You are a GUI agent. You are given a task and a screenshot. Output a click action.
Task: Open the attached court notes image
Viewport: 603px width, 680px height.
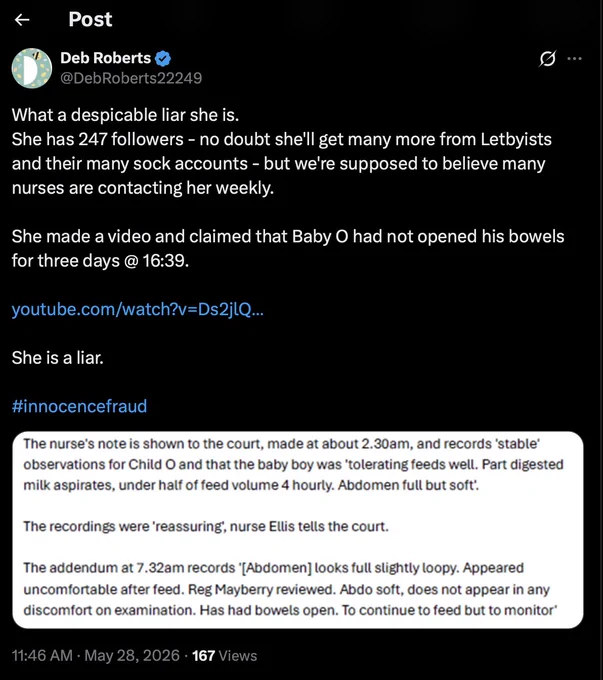click(x=298, y=530)
